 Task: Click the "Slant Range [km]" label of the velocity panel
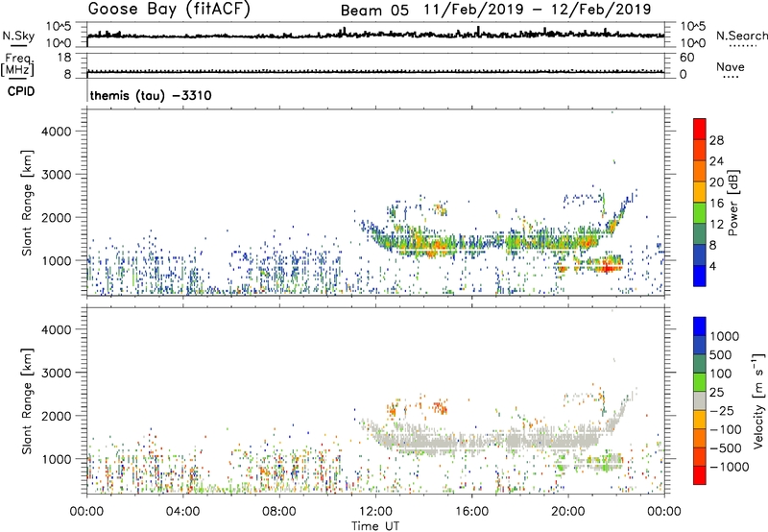pos(27,401)
